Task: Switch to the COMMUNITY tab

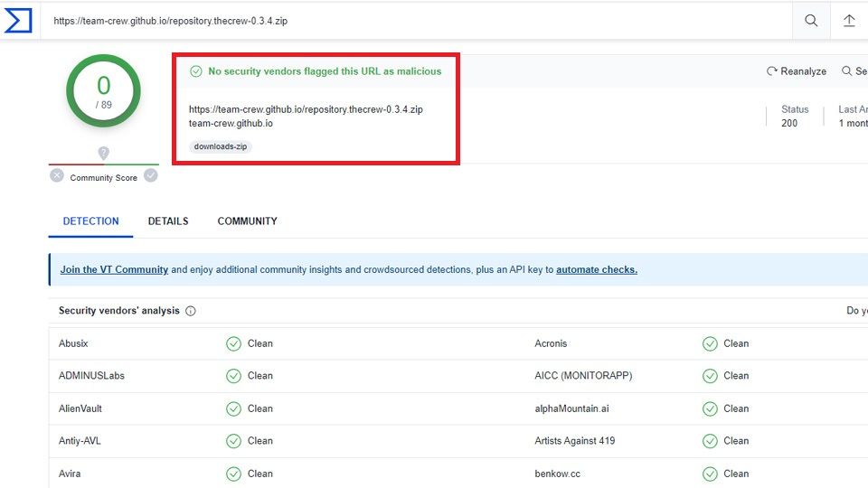Action: pos(248,221)
